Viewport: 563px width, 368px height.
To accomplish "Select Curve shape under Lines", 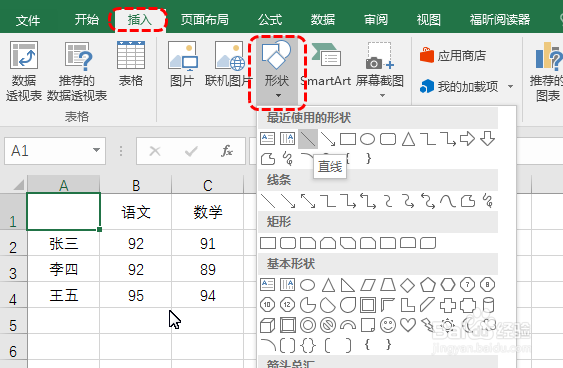I will point(448,201).
